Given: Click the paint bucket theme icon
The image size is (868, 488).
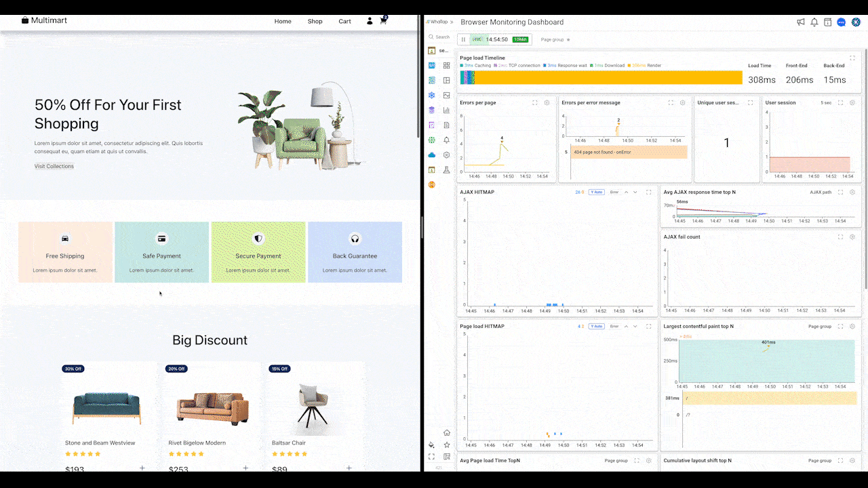Looking at the screenshot, I should pyautogui.click(x=431, y=445).
